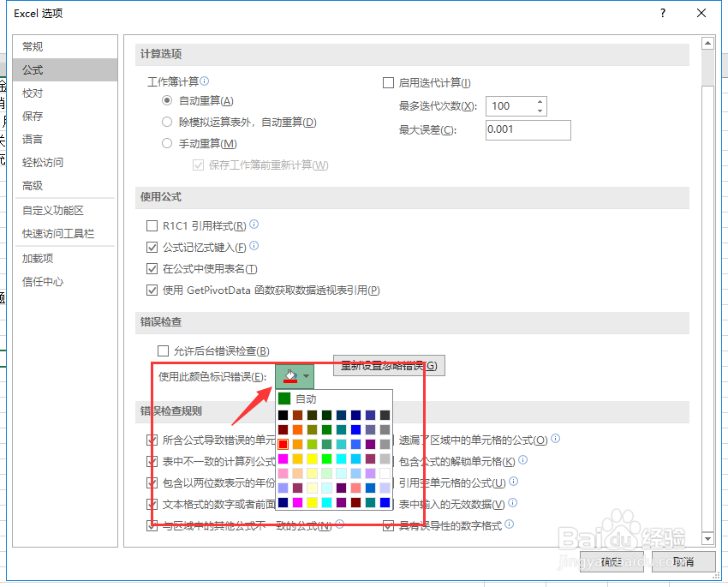The image size is (728, 587).
Task: Open 保存 category
Action: click(65, 116)
